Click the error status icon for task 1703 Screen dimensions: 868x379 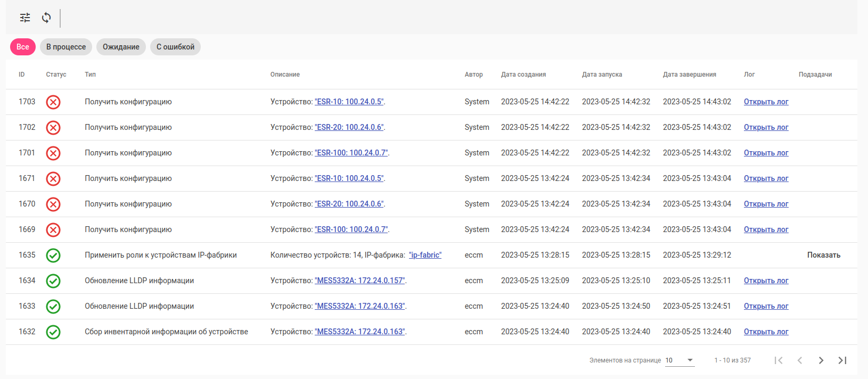(x=53, y=102)
